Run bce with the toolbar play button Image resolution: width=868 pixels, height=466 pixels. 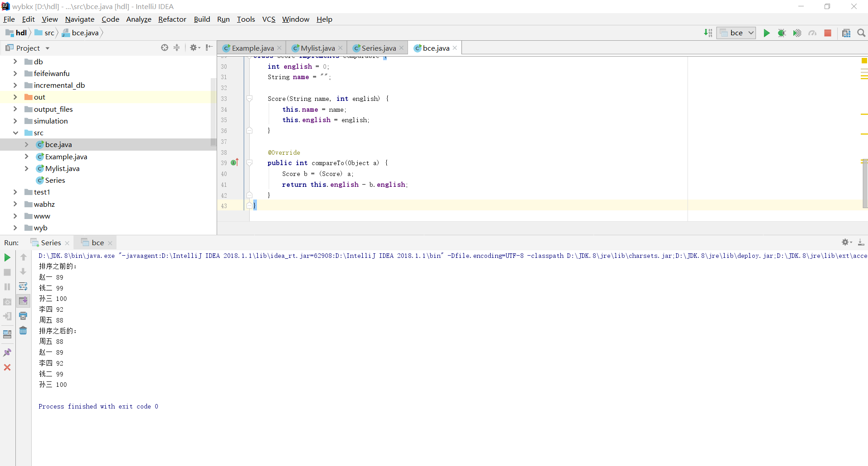click(x=767, y=33)
